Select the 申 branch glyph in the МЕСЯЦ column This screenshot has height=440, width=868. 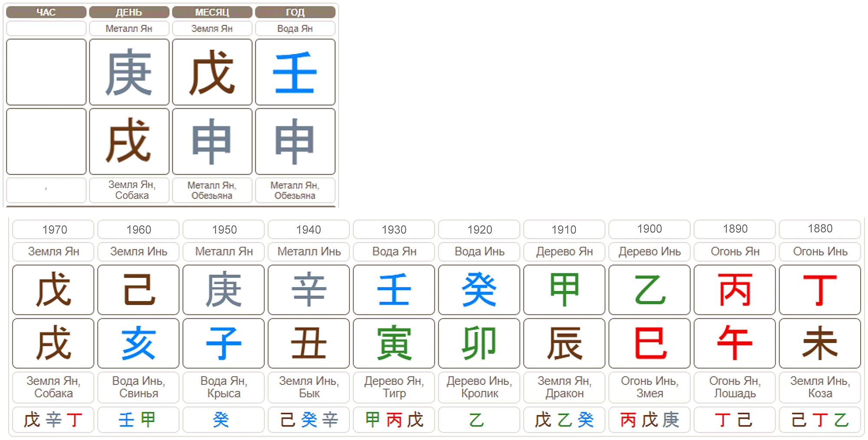pos(212,142)
